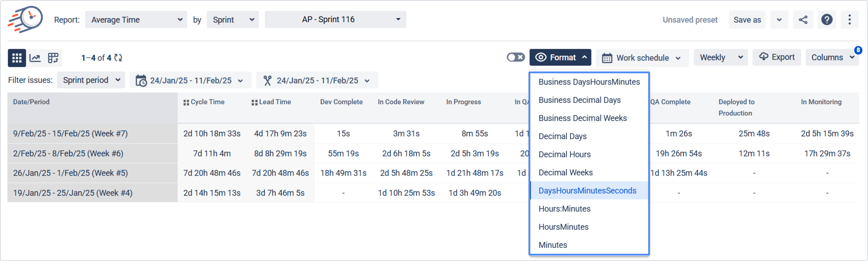Click the share icon
This screenshot has width=868, height=261.
click(x=803, y=20)
